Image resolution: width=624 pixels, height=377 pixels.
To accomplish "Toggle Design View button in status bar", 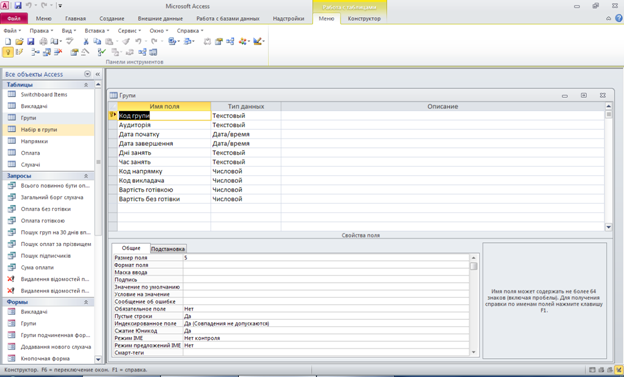I will pos(619,370).
